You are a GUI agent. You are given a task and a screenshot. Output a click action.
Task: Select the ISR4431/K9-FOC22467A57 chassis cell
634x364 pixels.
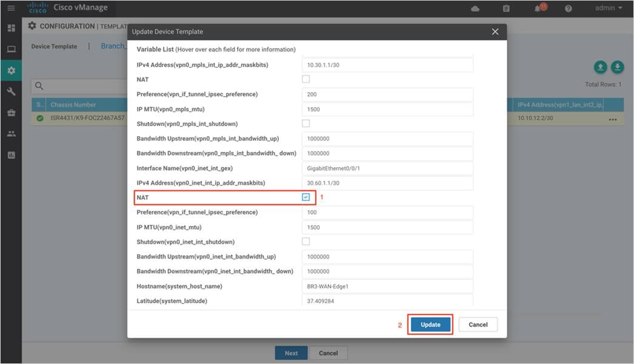click(87, 118)
